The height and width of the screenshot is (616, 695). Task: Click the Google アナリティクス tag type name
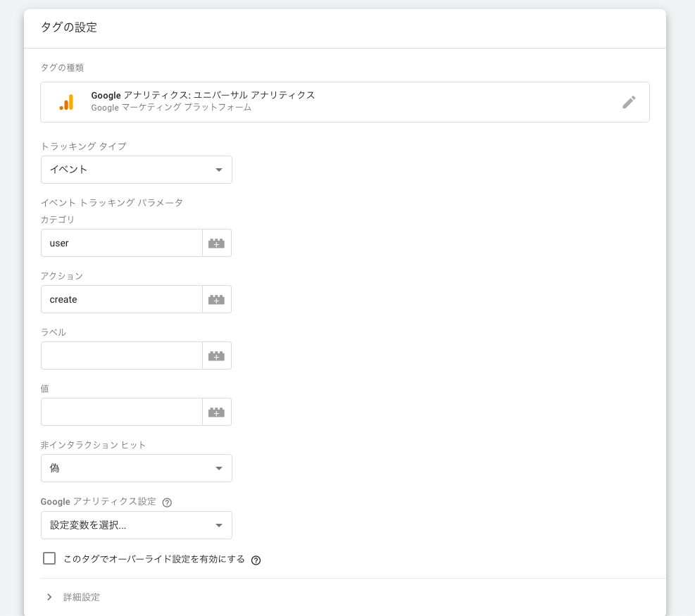coord(203,95)
